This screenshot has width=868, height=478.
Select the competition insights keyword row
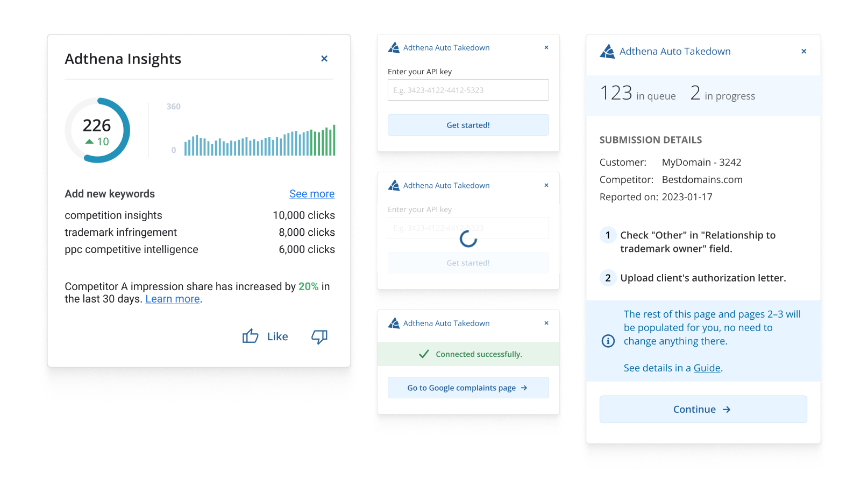point(200,215)
